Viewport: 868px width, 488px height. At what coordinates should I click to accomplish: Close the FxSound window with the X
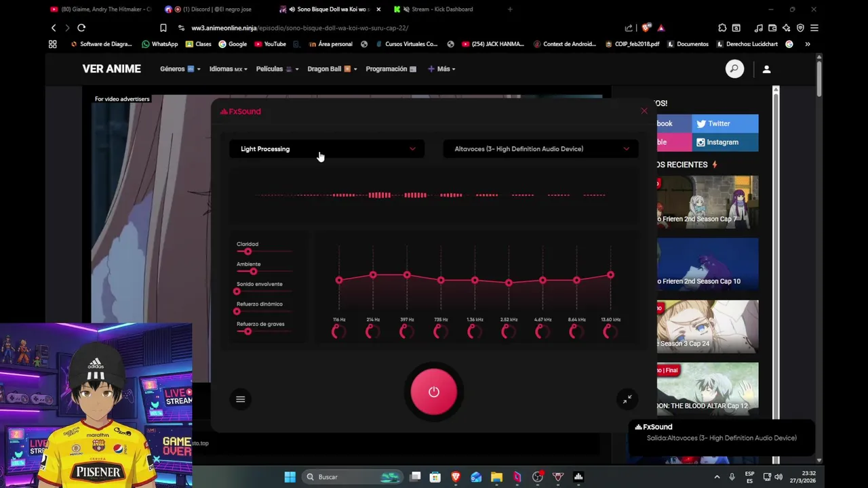(644, 111)
